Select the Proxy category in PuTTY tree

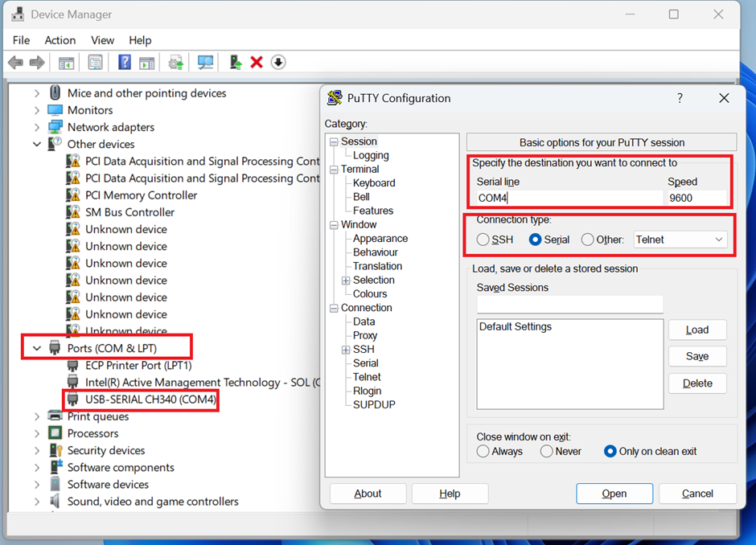click(365, 335)
